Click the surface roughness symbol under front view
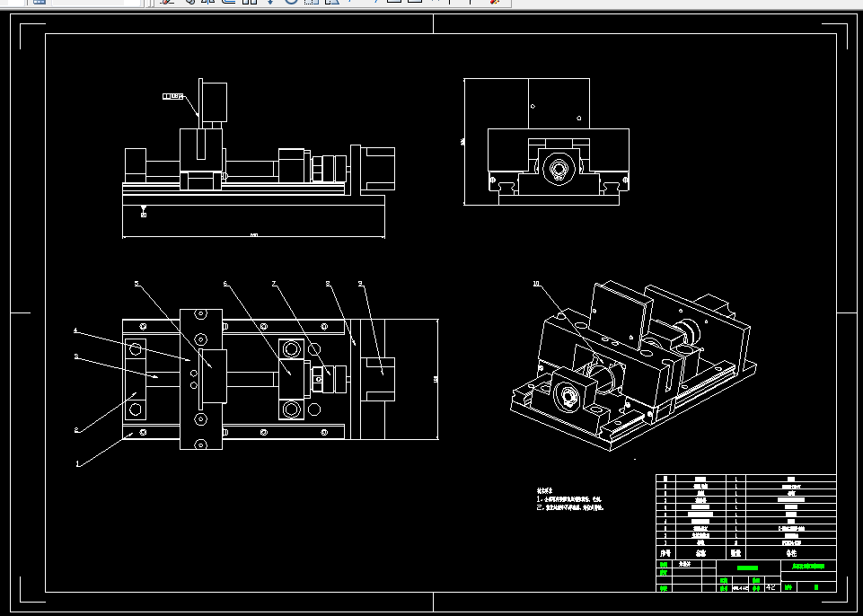Viewport: 863px width, 616px height. tap(144, 211)
